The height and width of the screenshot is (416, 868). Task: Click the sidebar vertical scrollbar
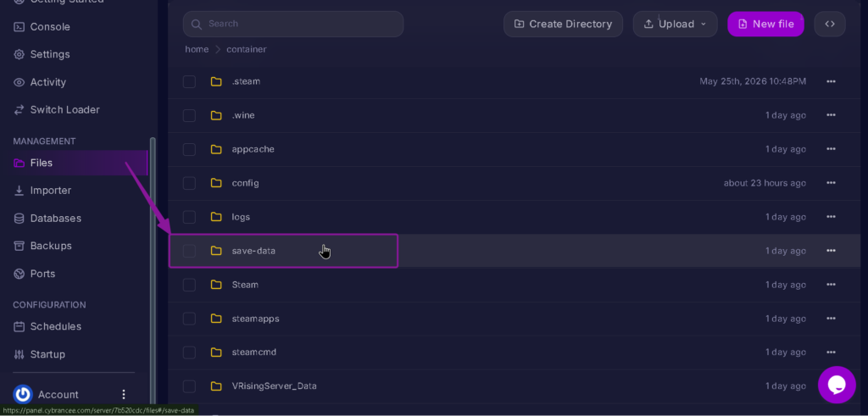tap(153, 271)
